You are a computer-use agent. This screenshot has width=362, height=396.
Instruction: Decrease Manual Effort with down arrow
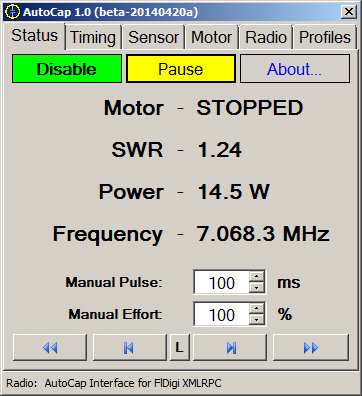pos(257,320)
